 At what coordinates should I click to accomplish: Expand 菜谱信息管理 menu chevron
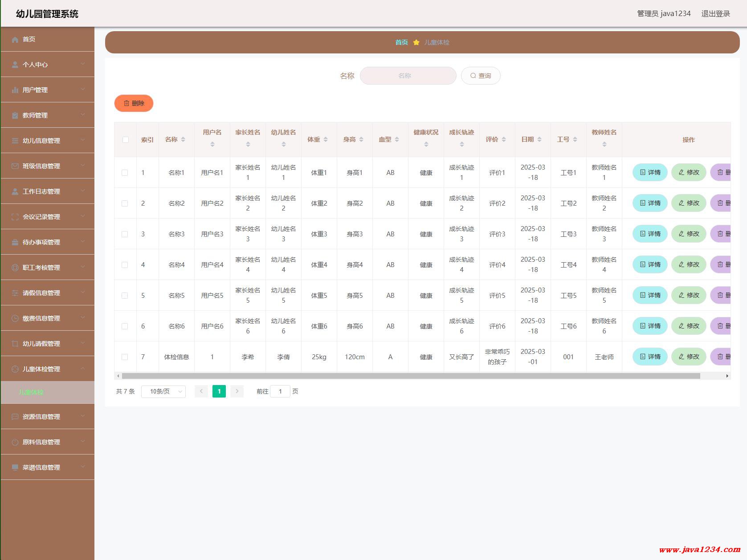(x=83, y=467)
